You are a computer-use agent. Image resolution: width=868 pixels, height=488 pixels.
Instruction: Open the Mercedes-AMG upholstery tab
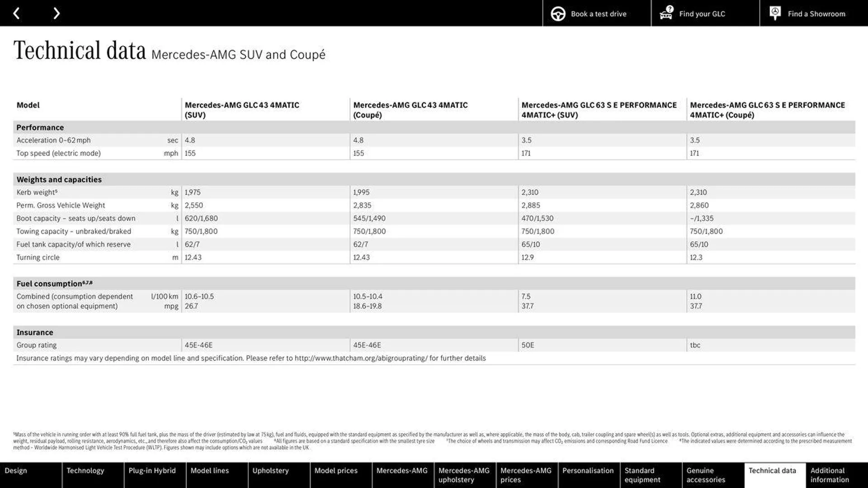464,475
